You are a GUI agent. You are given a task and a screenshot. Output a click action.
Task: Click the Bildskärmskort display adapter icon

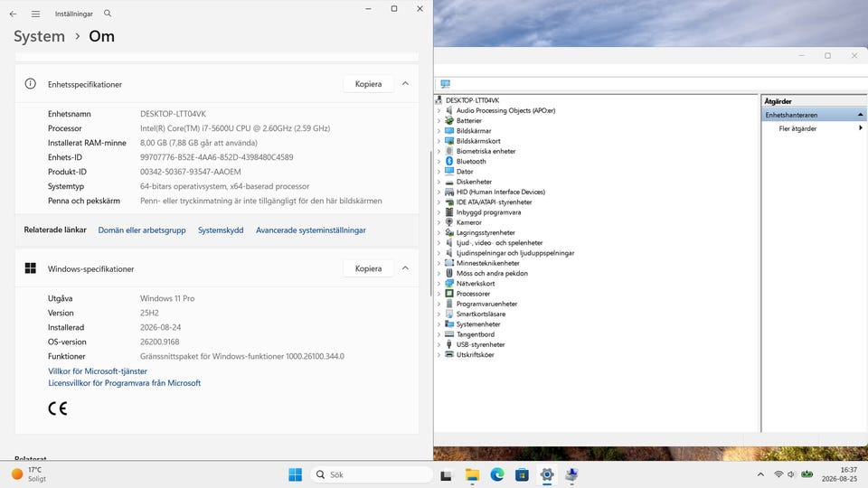pyautogui.click(x=449, y=141)
